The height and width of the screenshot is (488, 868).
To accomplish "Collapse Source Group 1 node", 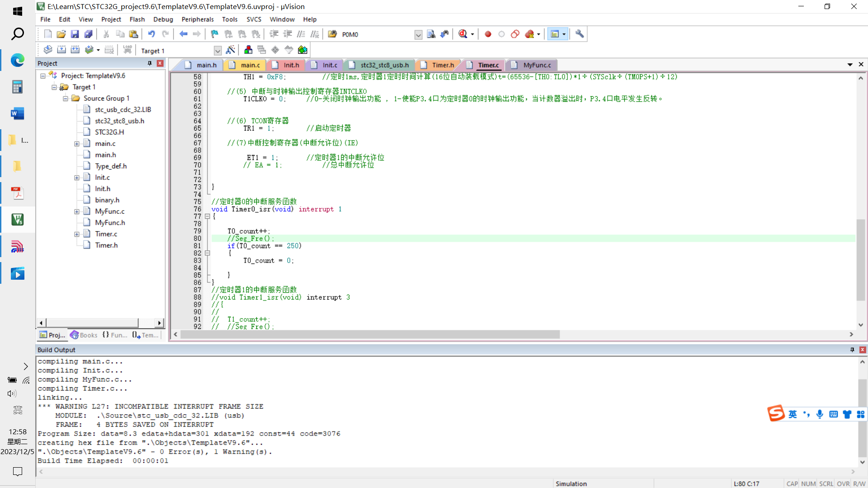I will [x=66, y=99].
